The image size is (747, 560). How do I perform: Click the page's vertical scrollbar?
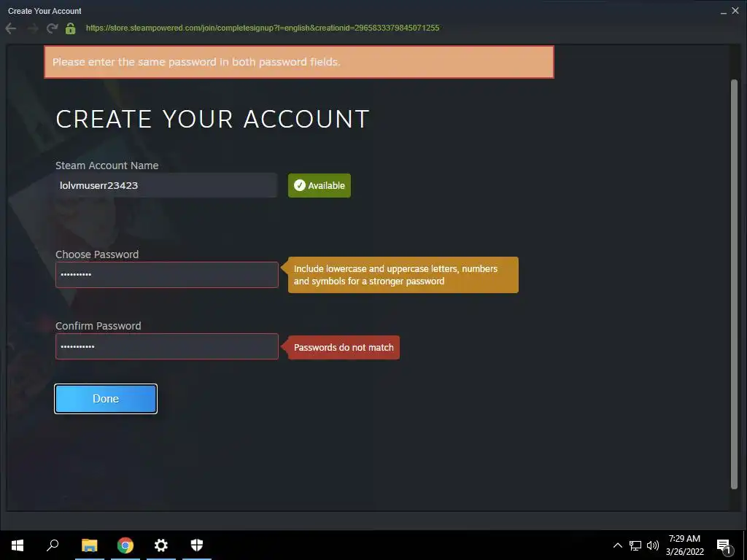pyautogui.click(x=734, y=284)
